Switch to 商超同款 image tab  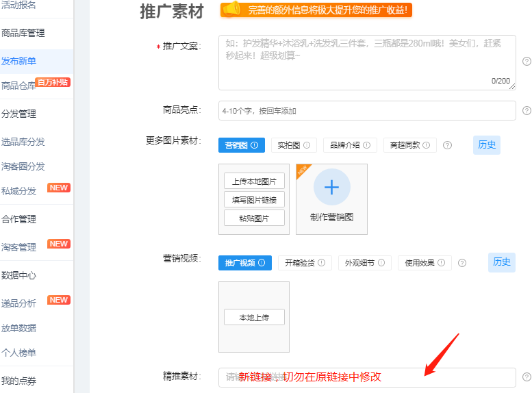pos(409,145)
